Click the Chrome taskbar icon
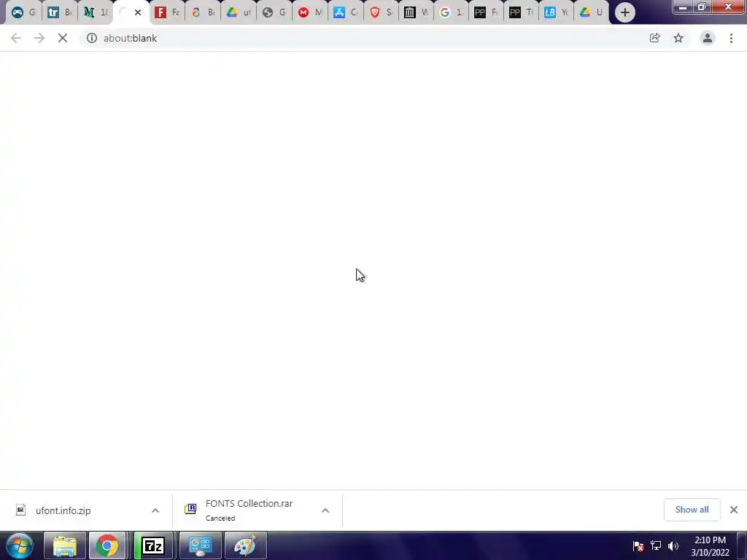The width and height of the screenshot is (747, 560). tap(107, 545)
